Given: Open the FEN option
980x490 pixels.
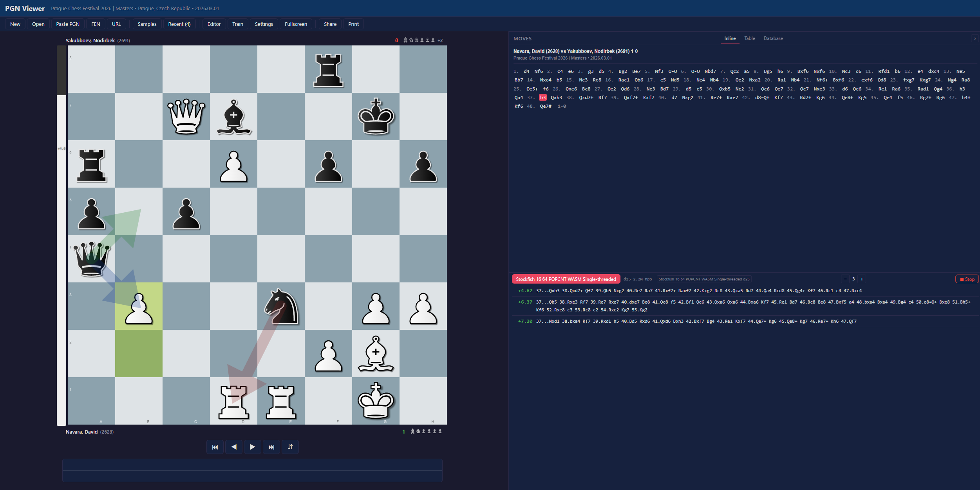Looking at the screenshot, I should [96, 24].
